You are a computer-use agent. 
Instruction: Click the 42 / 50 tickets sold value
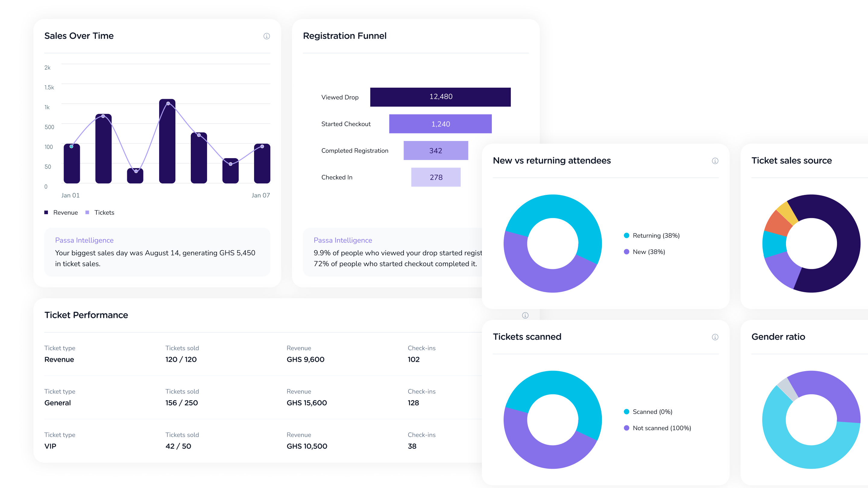click(x=178, y=446)
